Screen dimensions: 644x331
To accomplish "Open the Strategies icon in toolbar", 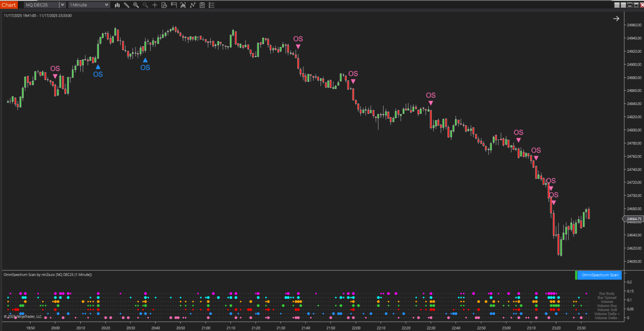I will 202,5.
